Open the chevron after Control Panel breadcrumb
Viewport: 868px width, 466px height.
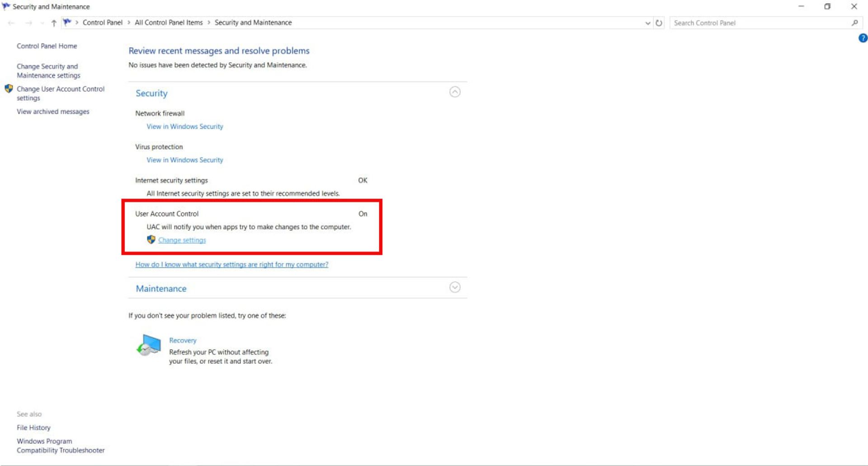[x=129, y=23]
